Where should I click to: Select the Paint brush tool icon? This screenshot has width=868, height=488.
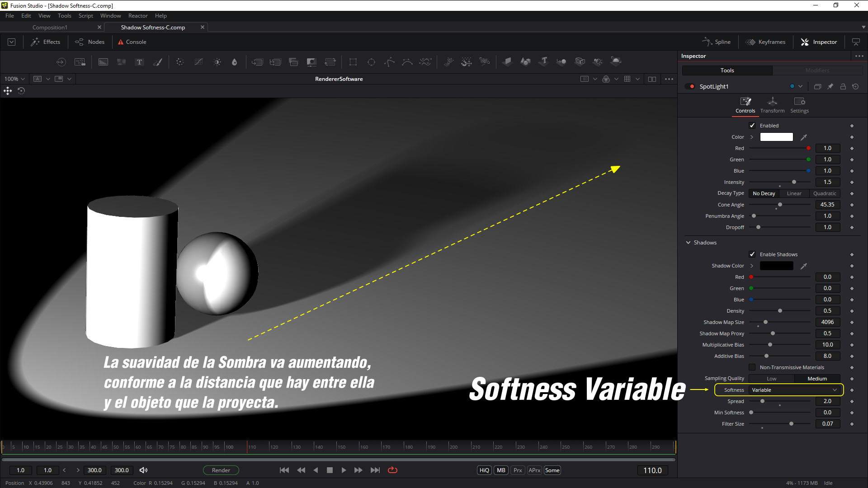[x=158, y=62]
